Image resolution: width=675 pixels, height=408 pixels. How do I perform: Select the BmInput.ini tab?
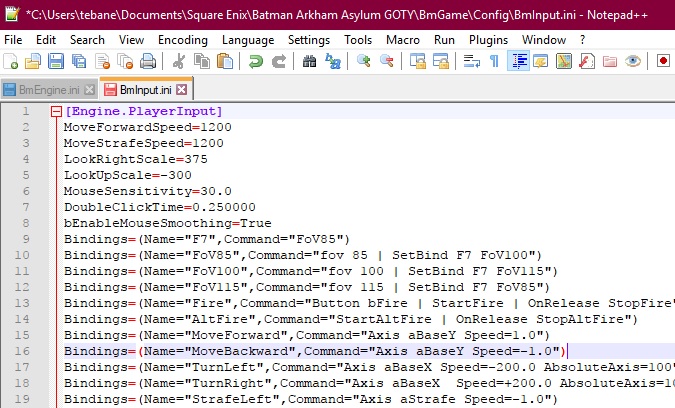point(146,90)
